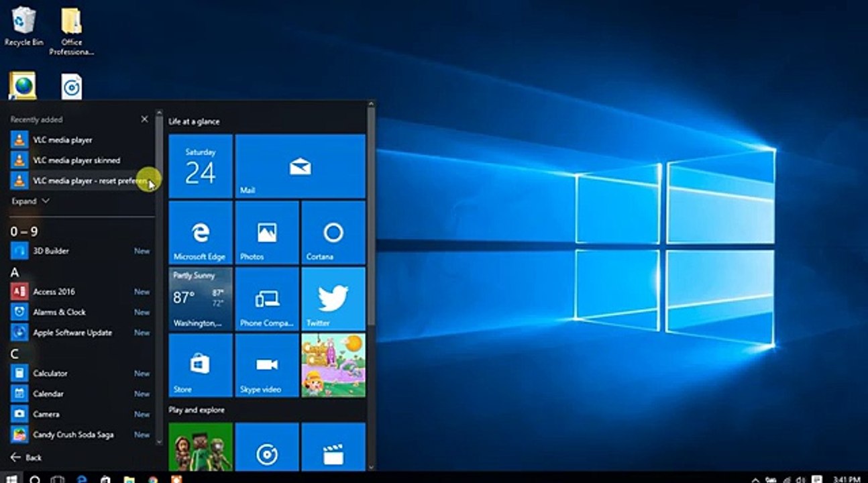Open VLC media player skinned entry

(x=80, y=160)
